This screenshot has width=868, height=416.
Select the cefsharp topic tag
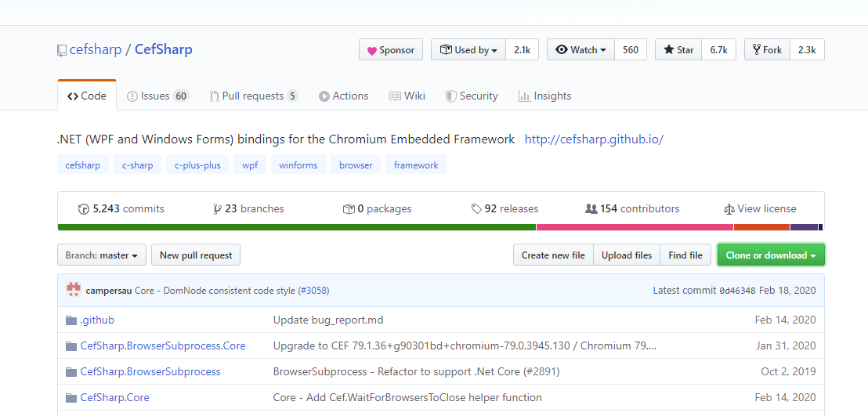tap(83, 165)
